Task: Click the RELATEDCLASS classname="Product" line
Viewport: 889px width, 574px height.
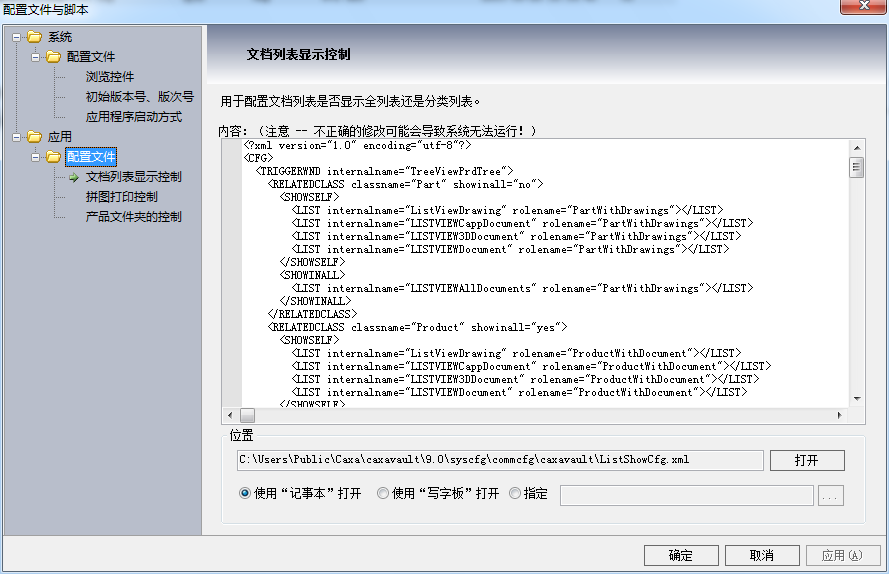Action: pos(417,327)
